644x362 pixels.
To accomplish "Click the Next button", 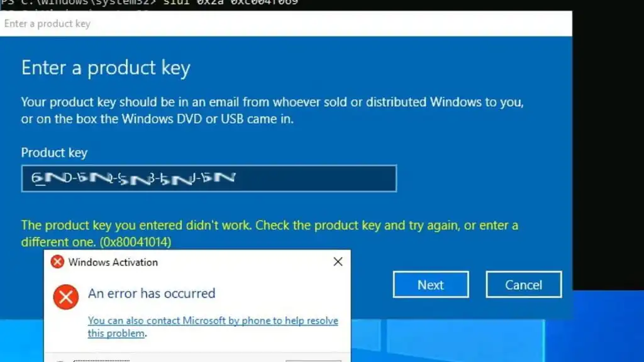I will pyautogui.click(x=430, y=285).
